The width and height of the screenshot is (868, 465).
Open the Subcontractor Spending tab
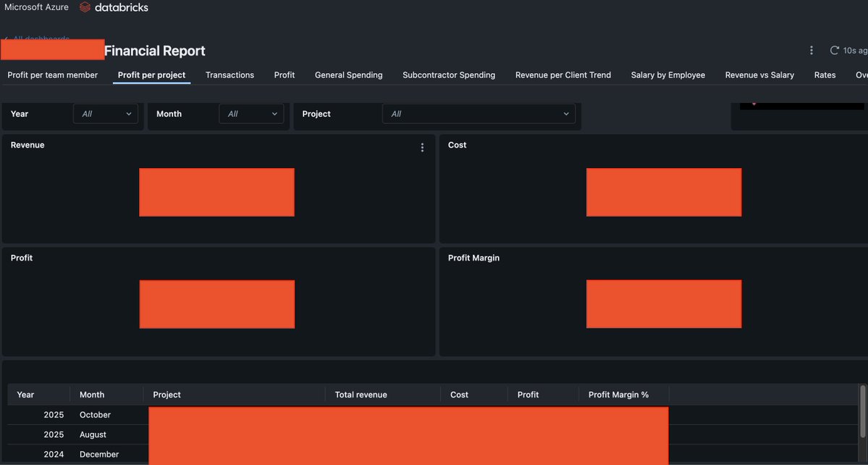[448, 75]
